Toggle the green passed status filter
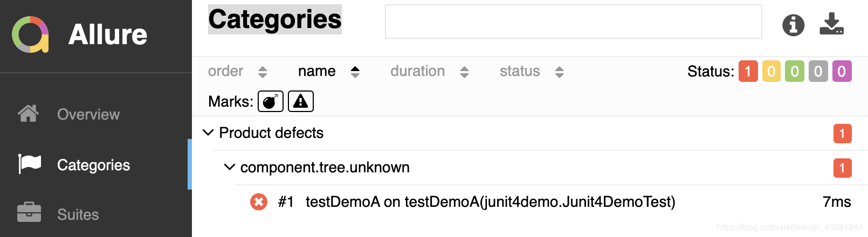This screenshot has width=868, height=237. click(x=795, y=71)
